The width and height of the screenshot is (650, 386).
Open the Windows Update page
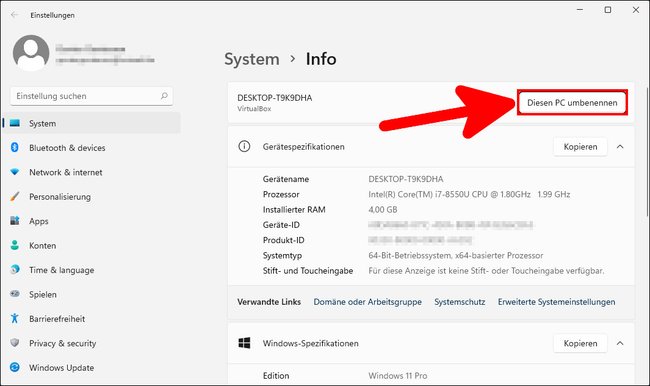pyautogui.click(x=92, y=368)
